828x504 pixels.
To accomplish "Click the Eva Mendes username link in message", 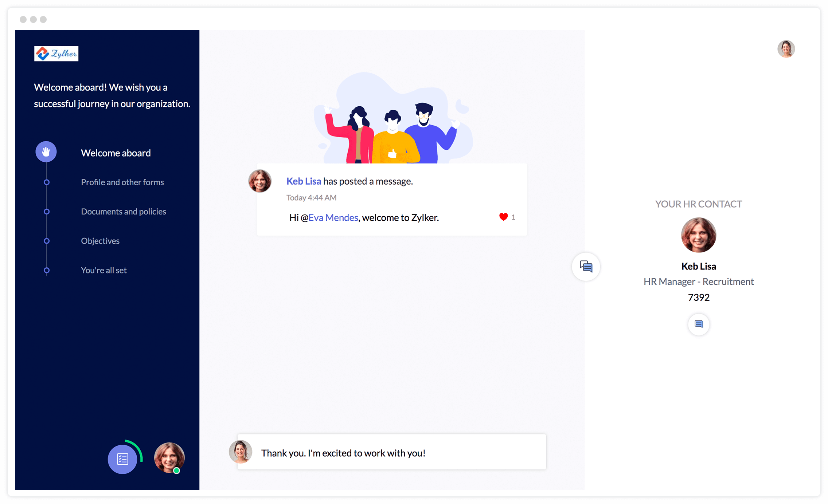I will (x=333, y=217).
